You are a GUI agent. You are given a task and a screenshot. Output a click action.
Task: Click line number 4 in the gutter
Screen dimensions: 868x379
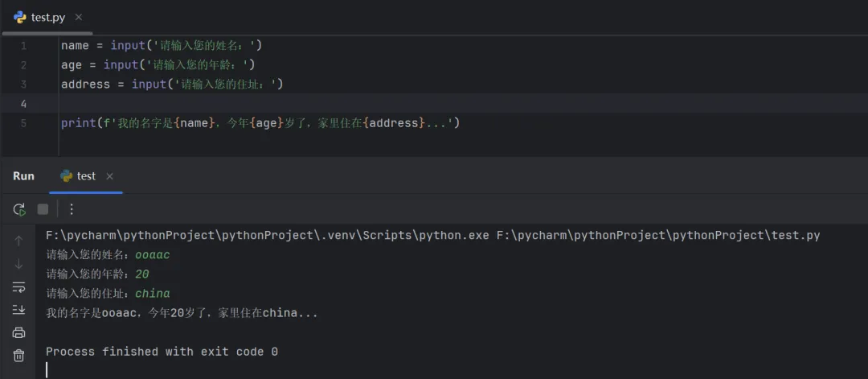click(23, 104)
